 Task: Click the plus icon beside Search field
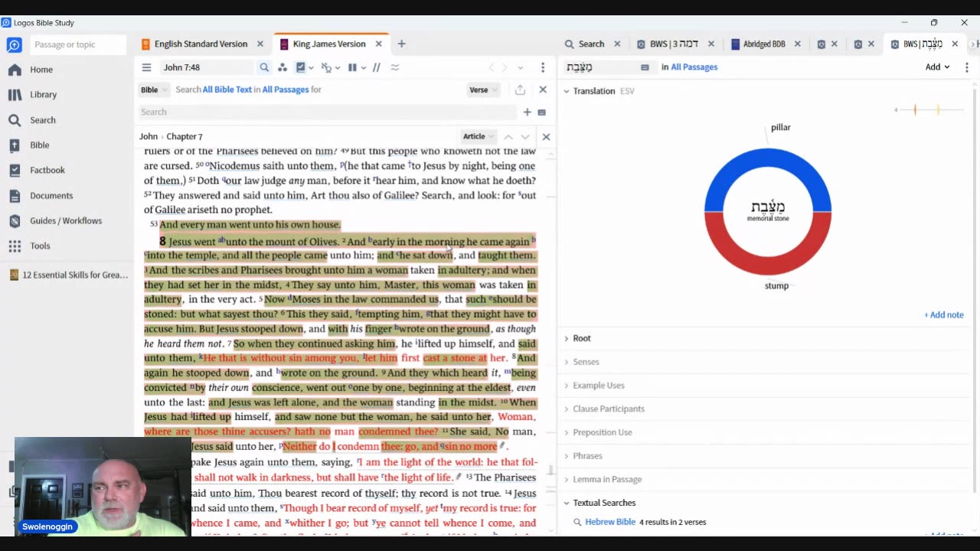tap(527, 112)
